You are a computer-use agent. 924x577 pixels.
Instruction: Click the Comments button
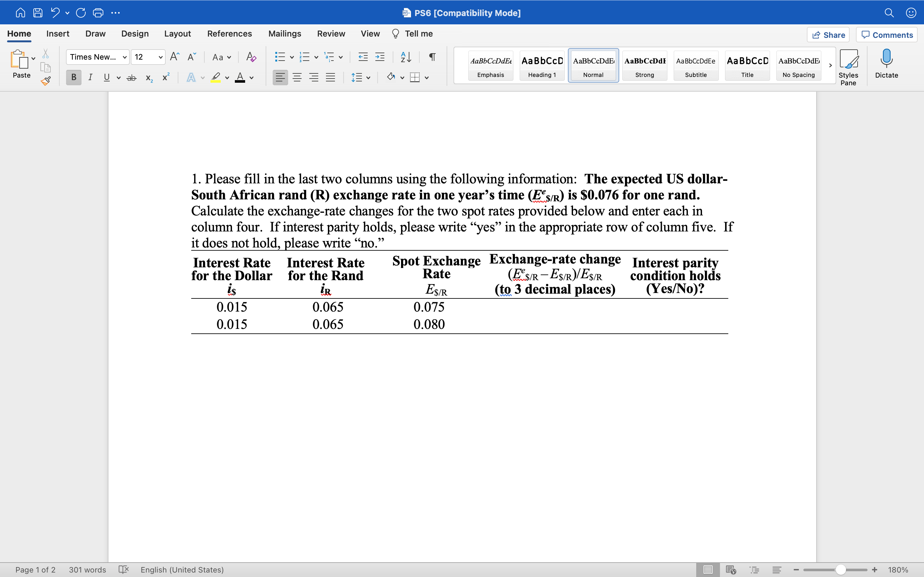pyautogui.click(x=886, y=35)
